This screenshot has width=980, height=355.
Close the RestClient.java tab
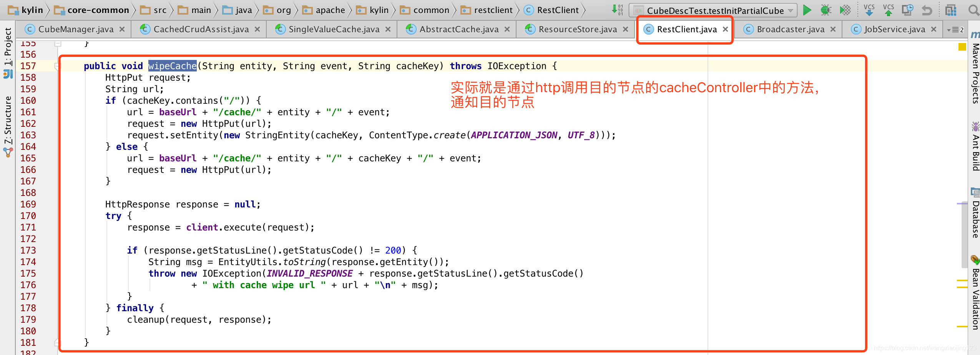(725, 29)
